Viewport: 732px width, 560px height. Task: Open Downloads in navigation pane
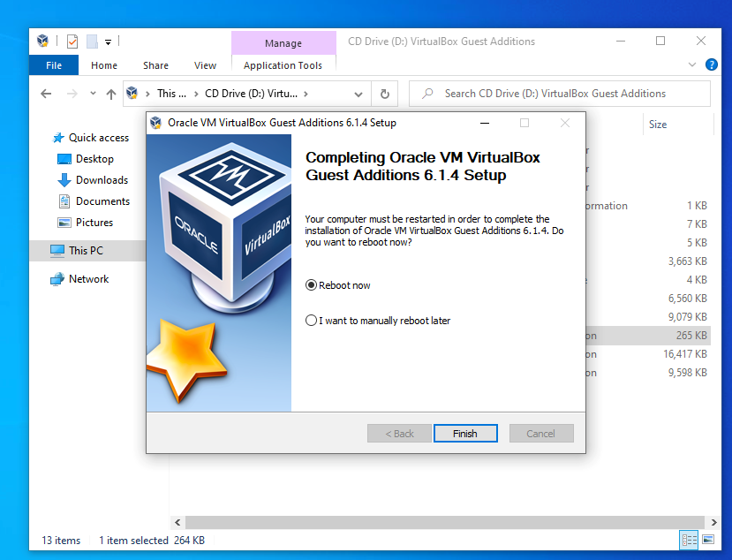(x=102, y=180)
